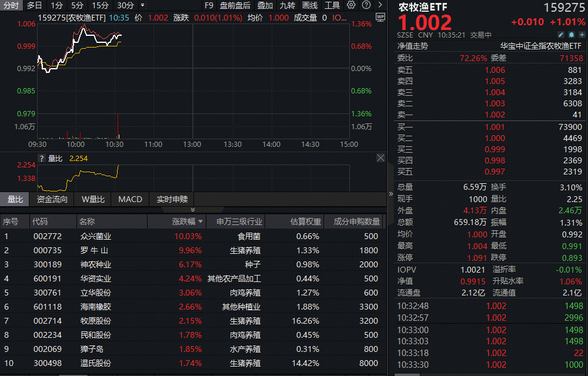This screenshot has height=376, width=588.
Task: Click the pencil edit icon under the price
Action: click(560, 35)
